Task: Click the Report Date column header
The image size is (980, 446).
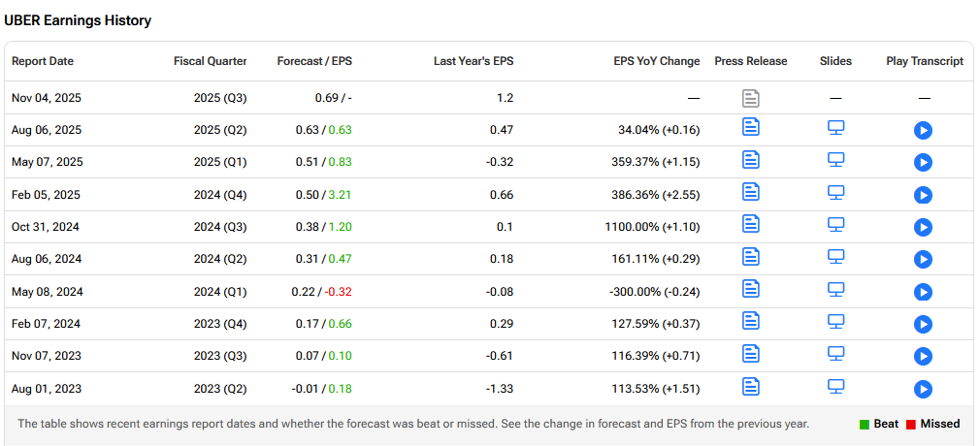Action: (x=43, y=61)
